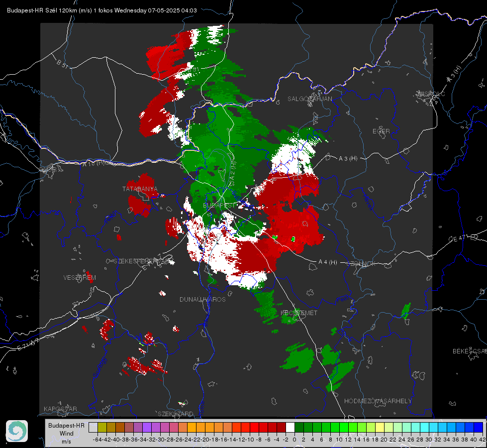487x448 pixels.
Task: Click the SZÉKESFEHÉRVÁR city label
Action: 143,261
